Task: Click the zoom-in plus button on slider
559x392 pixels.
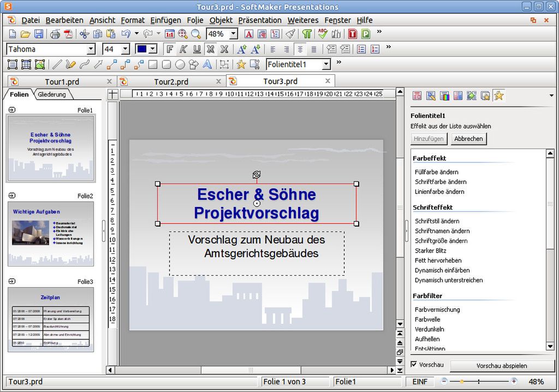Action: 514,381
